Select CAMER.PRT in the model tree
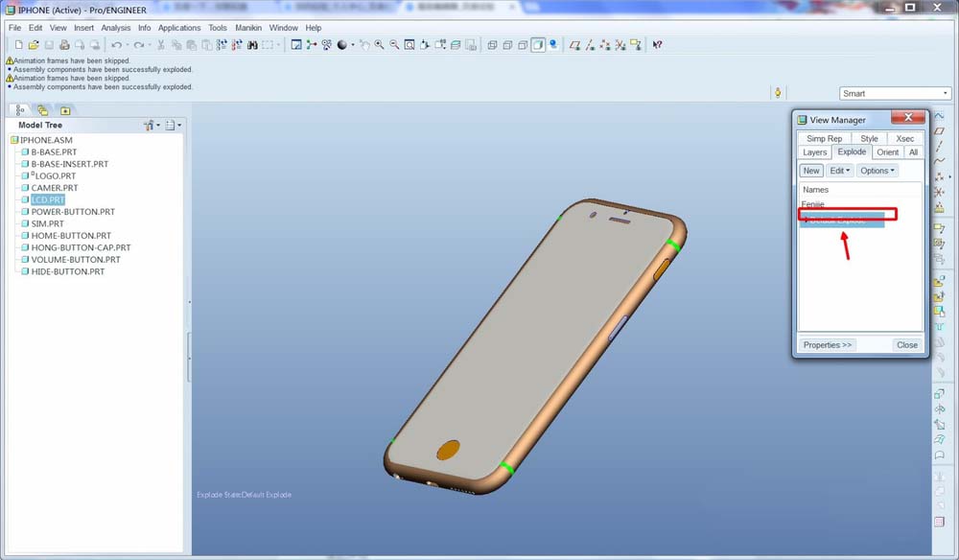The height and width of the screenshot is (560, 959). pos(55,188)
